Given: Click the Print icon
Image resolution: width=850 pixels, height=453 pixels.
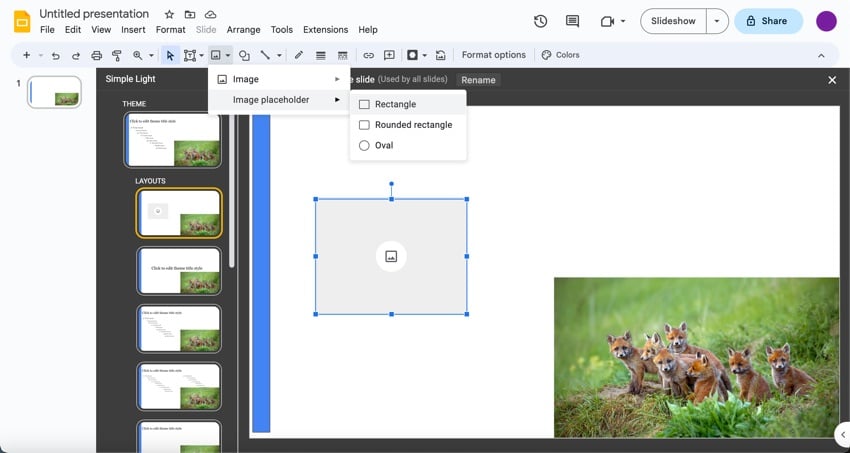Looking at the screenshot, I should 96,55.
